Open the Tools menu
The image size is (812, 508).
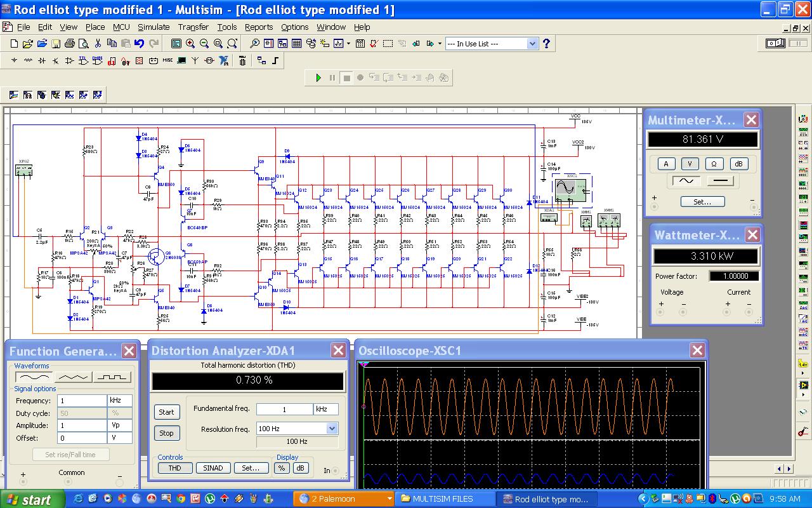(227, 27)
